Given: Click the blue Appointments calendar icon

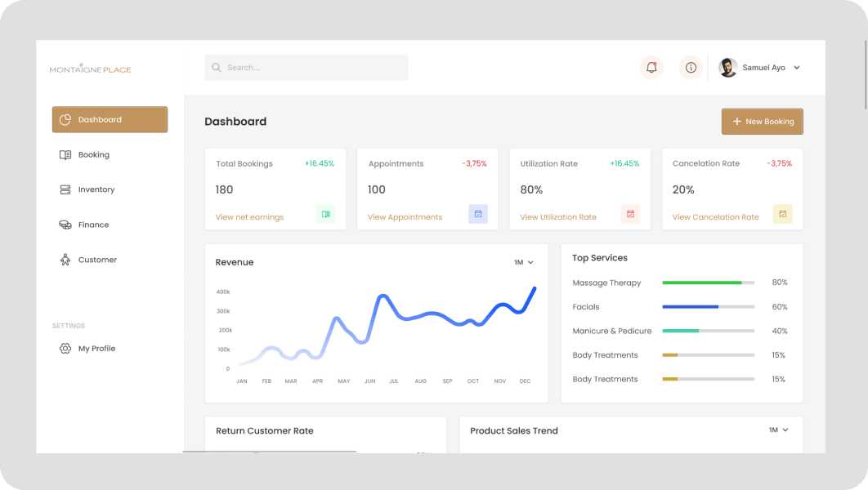Looking at the screenshot, I should click(478, 215).
